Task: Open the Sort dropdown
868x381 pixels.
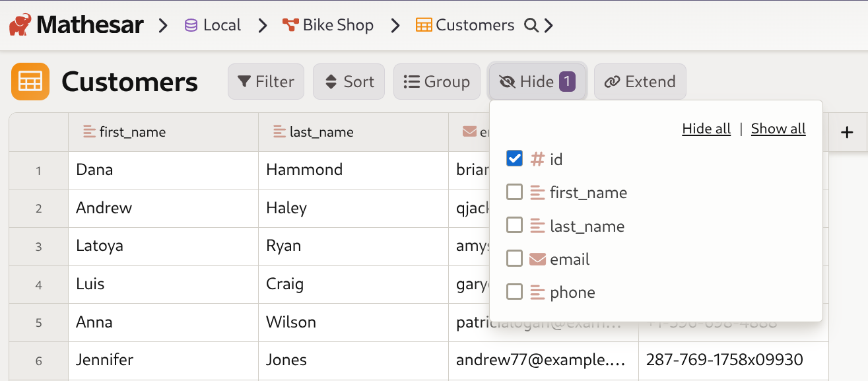Action: pos(349,81)
